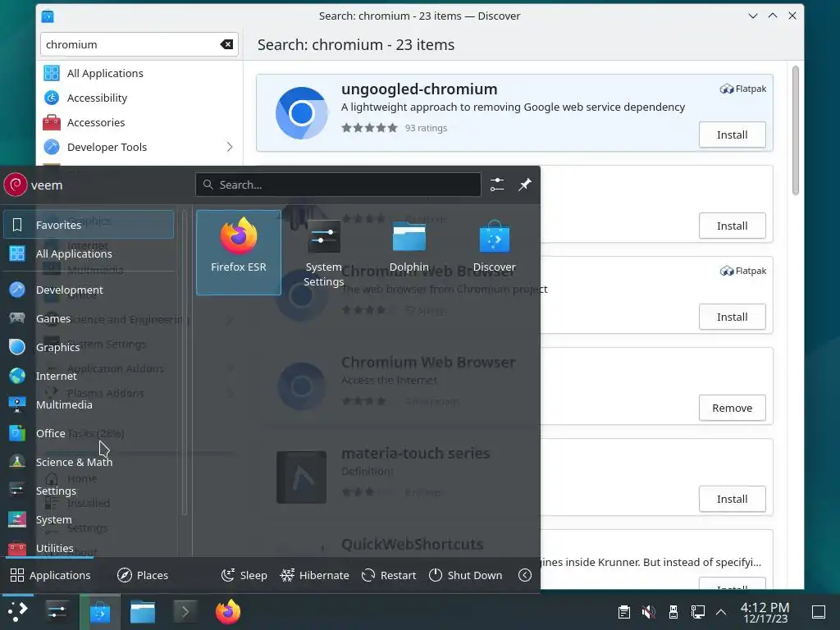Click the Show Desktop button in the panel

(819, 612)
